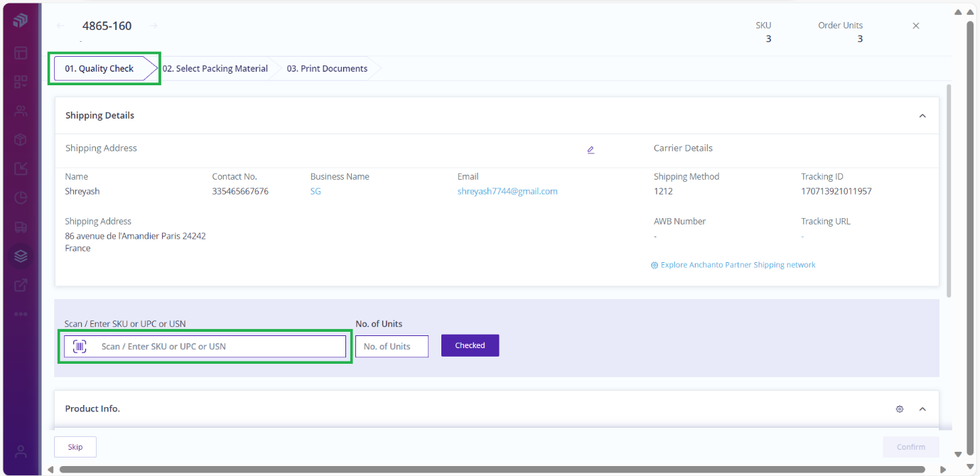Edit shipping address with pencil icon
980x476 pixels.
point(591,150)
